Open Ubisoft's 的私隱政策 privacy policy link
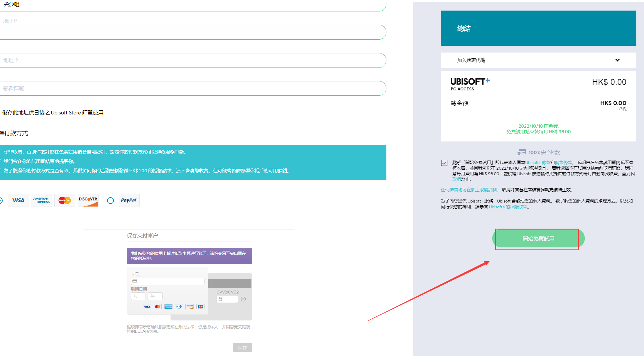This screenshot has height=356, width=644. click(x=508, y=207)
